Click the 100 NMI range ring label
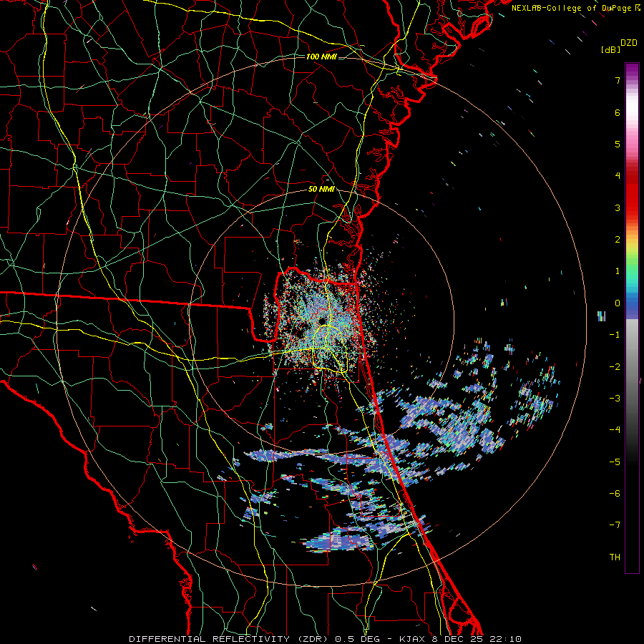Screen dimensions: 644x644 tap(321, 57)
